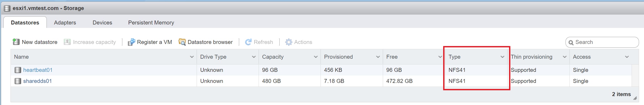The width and height of the screenshot is (644, 105).
Task: Click the sharedds01 datastore icon
Action: tap(18, 81)
